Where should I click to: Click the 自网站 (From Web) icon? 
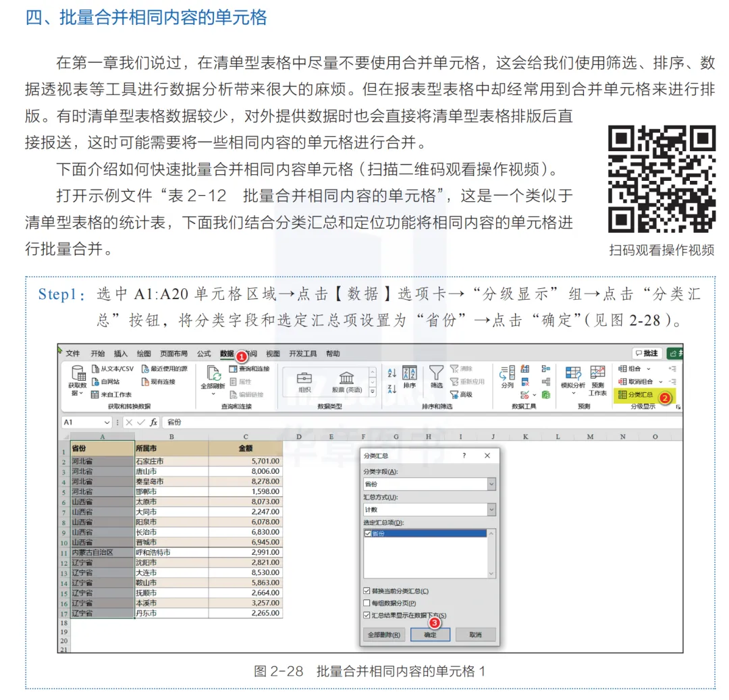(96, 382)
